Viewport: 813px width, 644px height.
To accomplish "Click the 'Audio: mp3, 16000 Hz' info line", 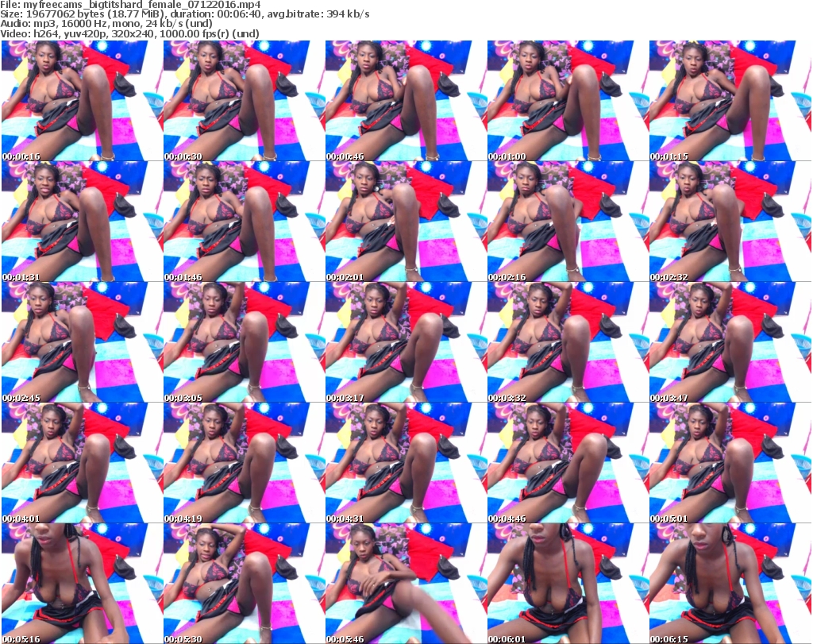I will tap(106, 24).
